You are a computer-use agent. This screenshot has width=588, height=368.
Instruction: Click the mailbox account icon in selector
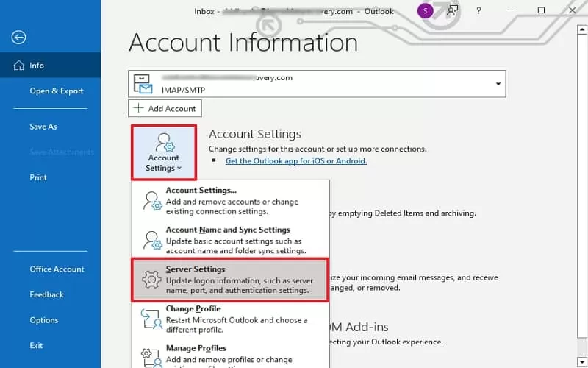tap(143, 84)
